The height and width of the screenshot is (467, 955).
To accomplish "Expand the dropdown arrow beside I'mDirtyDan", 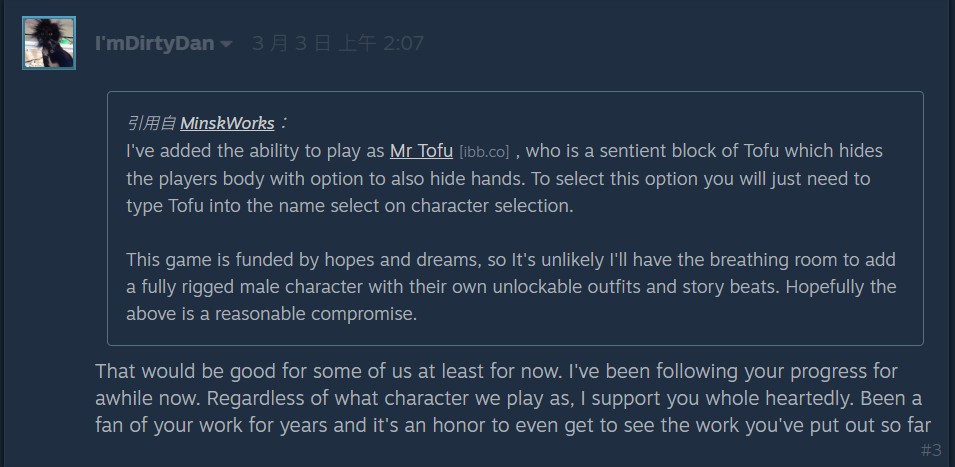I will click(226, 44).
